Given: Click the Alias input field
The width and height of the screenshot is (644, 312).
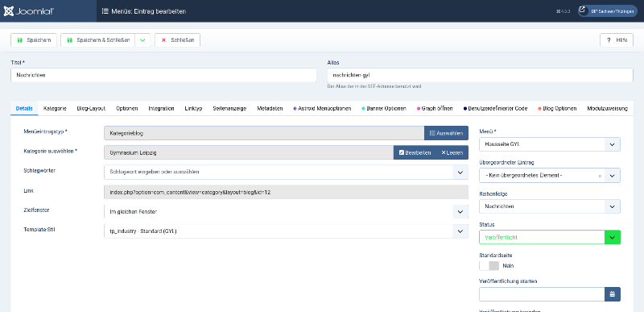Looking at the screenshot, I should (480, 75).
